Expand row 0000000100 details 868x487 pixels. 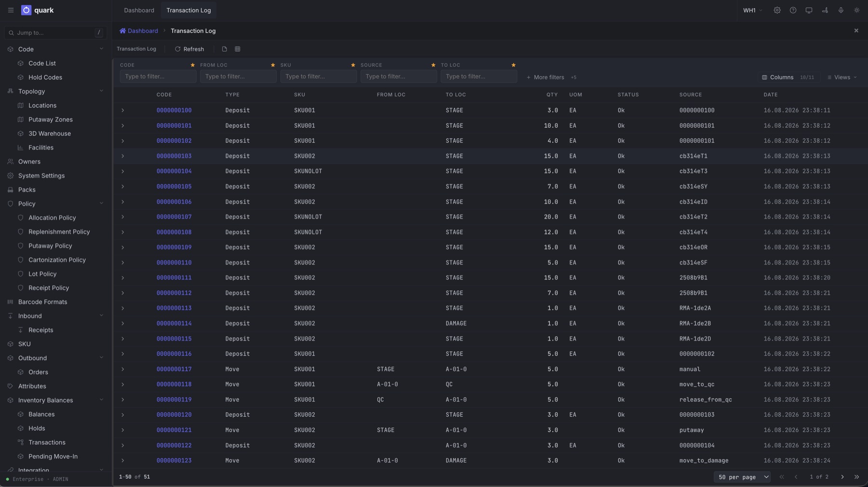click(x=122, y=110)
